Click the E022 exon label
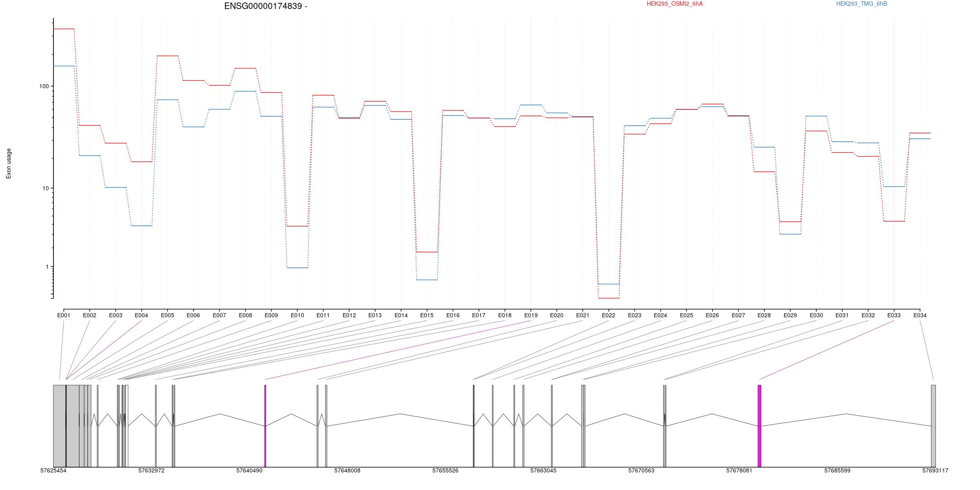Image resolution: width=980 pixels, height=490 pixels. pyautogui.click(x=608, y=315)
